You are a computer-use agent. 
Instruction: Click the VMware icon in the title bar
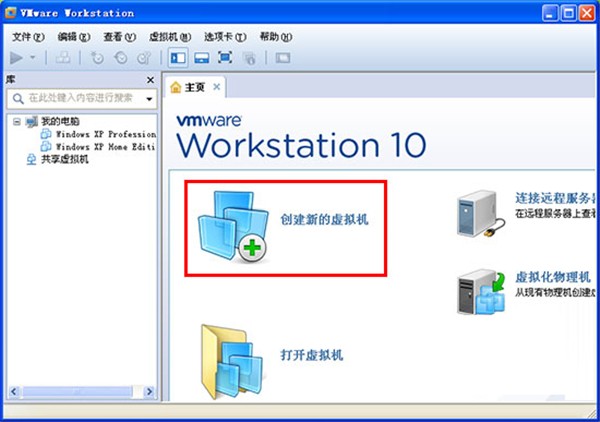pos(11,13)
